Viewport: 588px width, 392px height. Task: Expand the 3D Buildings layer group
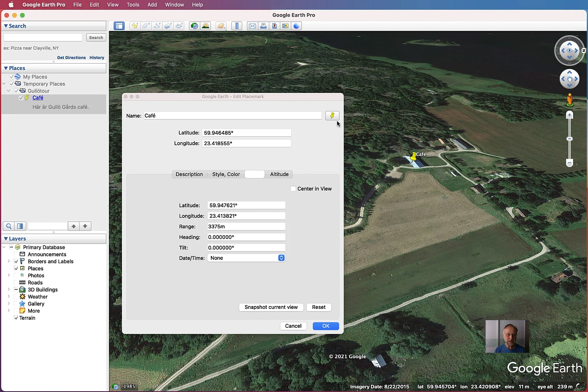(9, 289)
